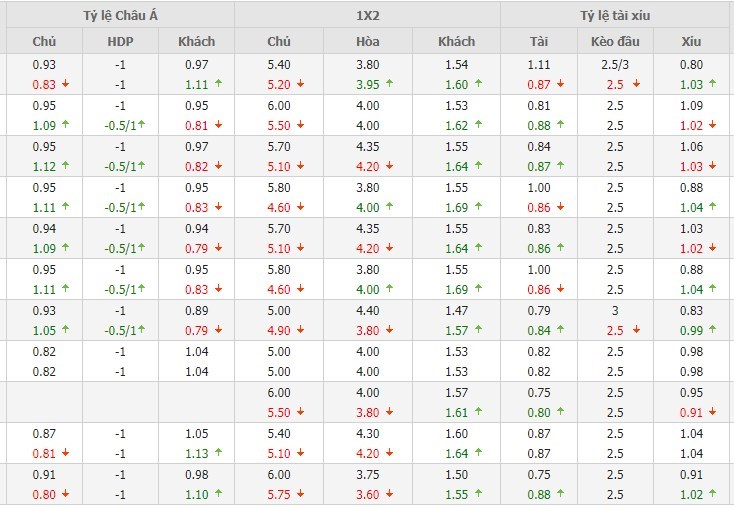Click red down arrow beside 5.20
Viewport: 734px width, 507px height.
click(x=303, y=85)
